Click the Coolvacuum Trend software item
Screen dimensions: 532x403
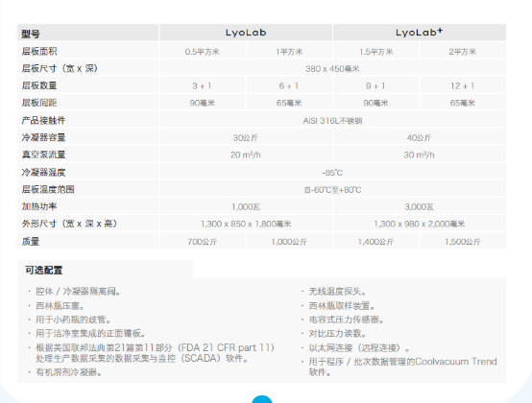point(402,367)
